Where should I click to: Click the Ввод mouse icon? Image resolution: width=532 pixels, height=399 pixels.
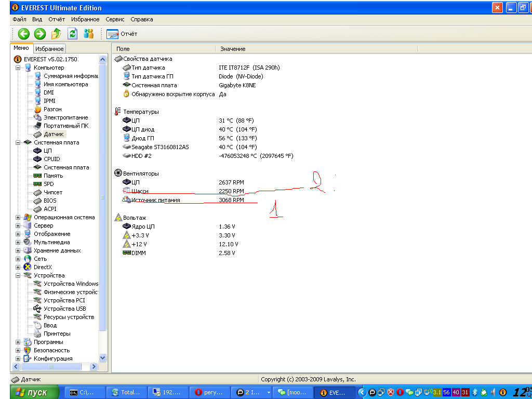[37, 325]
